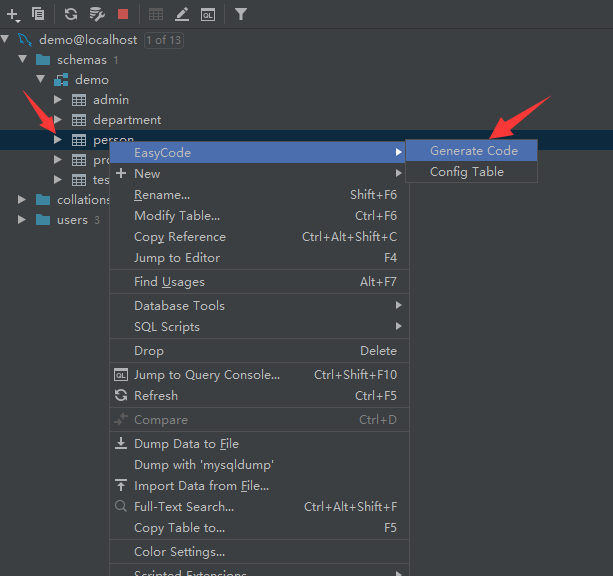Expand the collations folder node
Viewport: 613px width, 576px height.
click(22, 199)
